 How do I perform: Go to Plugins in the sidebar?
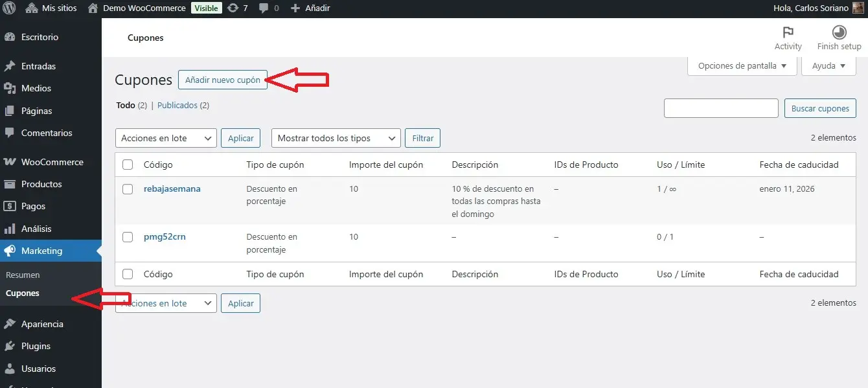click(36, 346)
